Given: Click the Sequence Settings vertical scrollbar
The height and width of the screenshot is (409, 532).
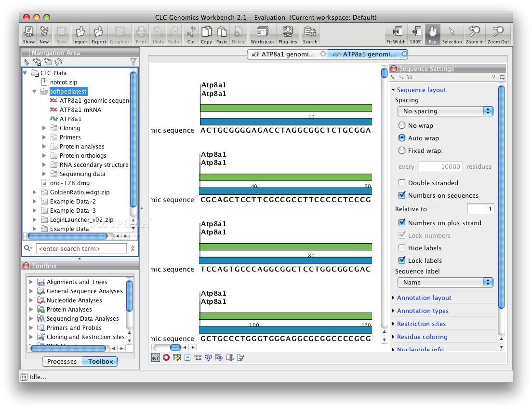Looking at the screenshot, I should 502,197.
